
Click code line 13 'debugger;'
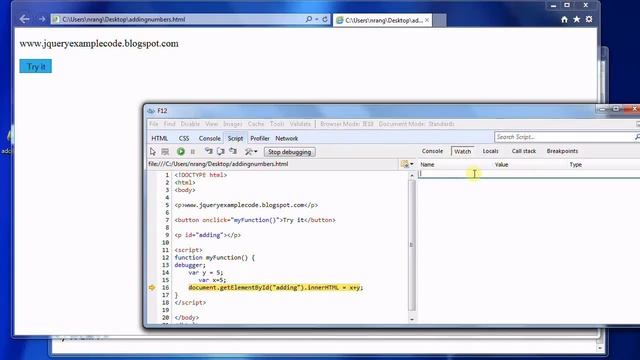pyautogui.click(x=190, y=265)
